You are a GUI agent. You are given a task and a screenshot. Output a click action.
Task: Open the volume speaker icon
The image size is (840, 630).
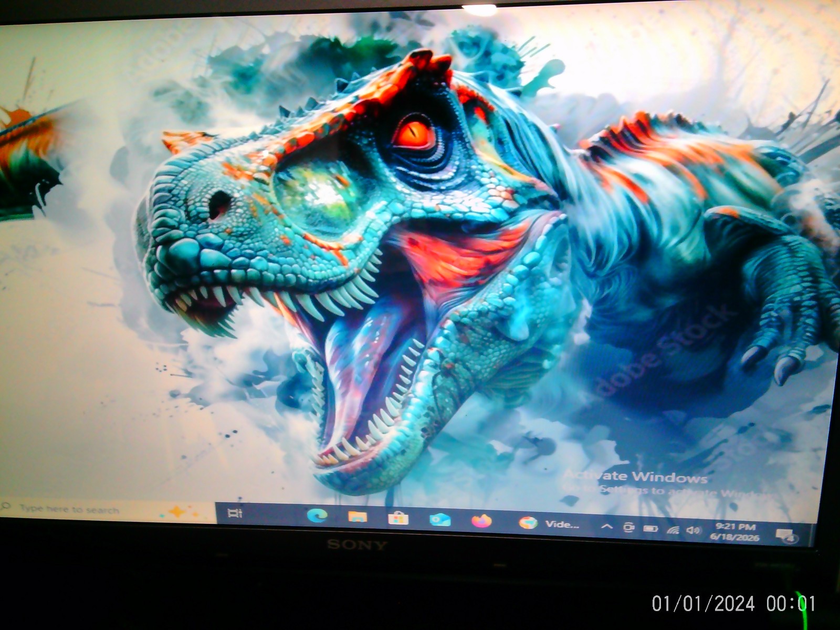point(694,530)
